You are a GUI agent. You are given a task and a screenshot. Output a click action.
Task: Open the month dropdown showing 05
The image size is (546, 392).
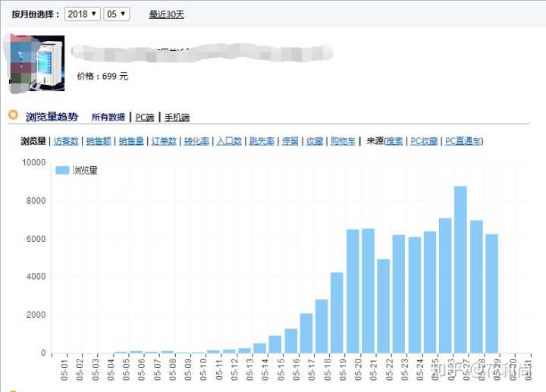click(x=116, y=14)
